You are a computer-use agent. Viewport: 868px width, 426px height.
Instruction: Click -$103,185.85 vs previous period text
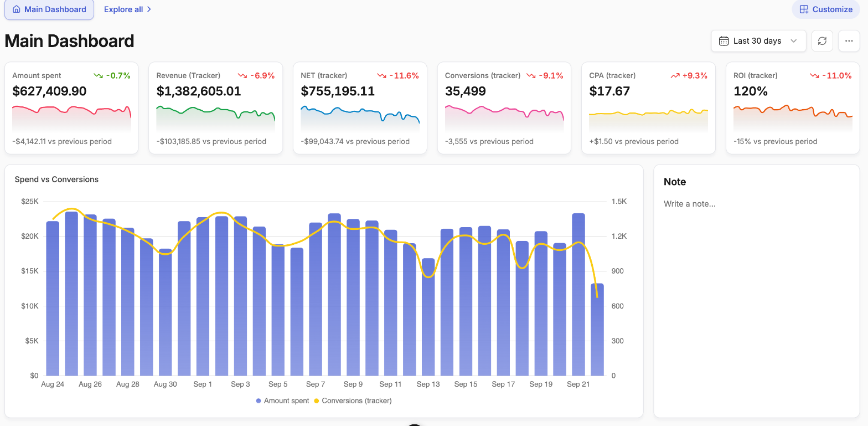pyautogui.click(x=211, y=141)
